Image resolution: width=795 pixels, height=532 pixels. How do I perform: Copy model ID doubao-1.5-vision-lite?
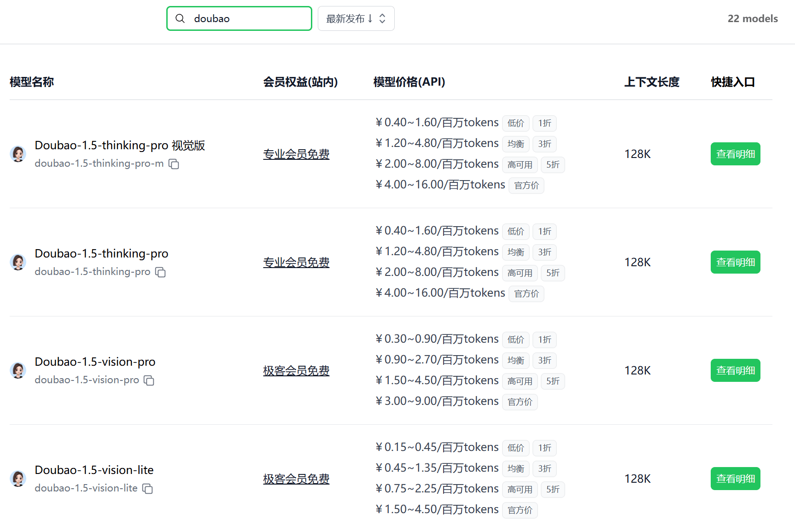pos(147,489)
